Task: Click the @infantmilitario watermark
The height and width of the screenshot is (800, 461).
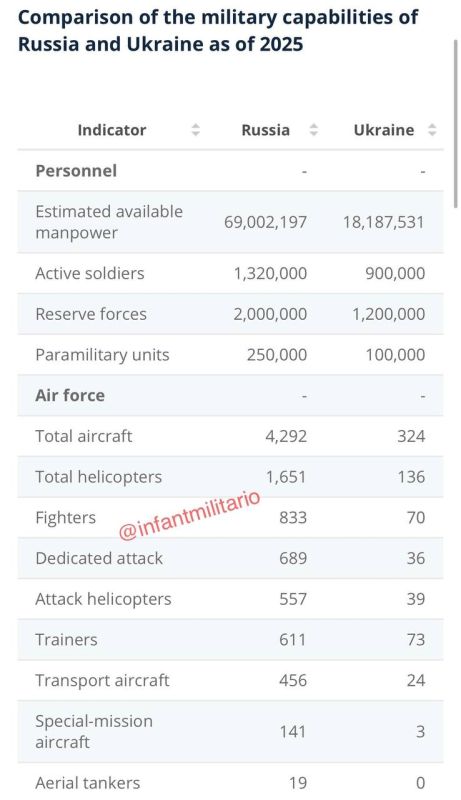Action: coord(189,515)
